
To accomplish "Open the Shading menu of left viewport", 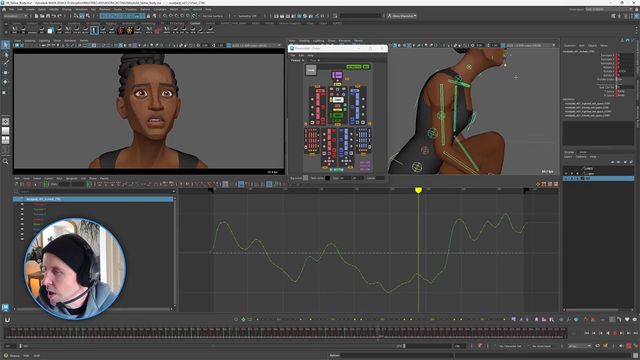I will [30, 41].
